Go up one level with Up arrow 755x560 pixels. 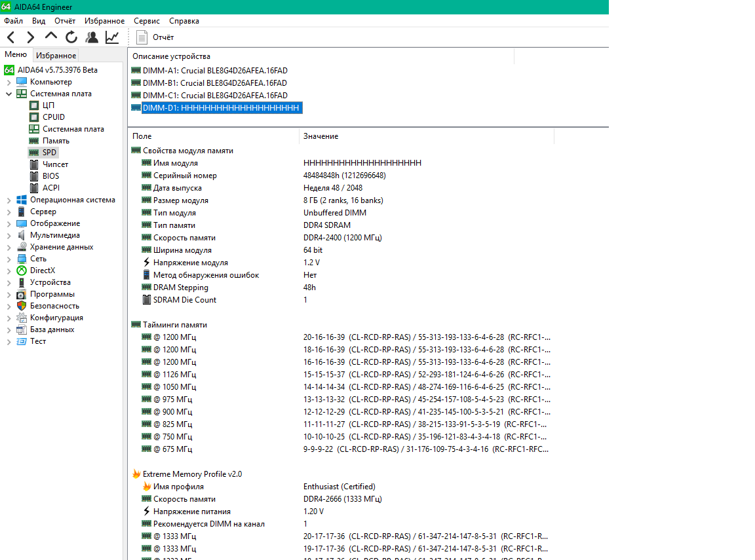click(50, 37)
